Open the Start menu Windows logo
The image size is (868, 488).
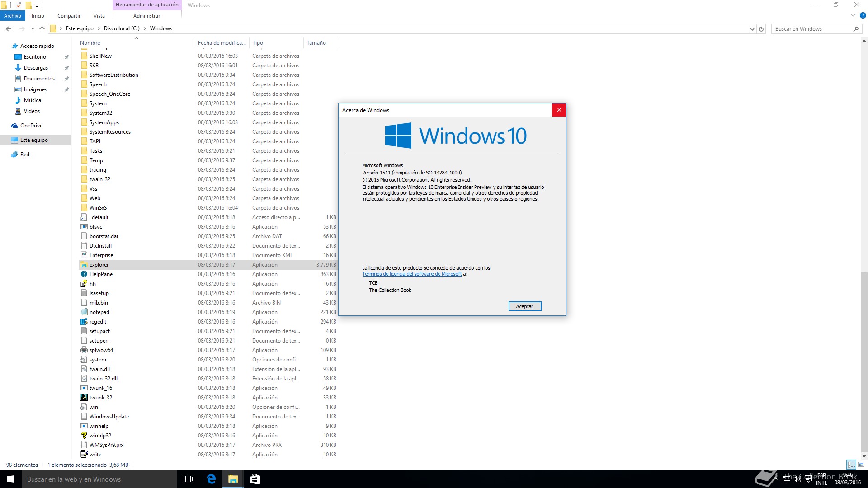click(11, 479)
